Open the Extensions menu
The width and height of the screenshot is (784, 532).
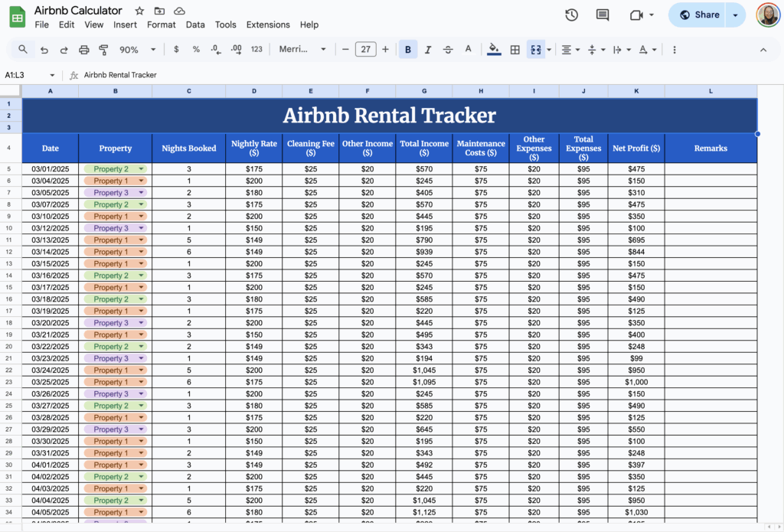coord(268,24)
